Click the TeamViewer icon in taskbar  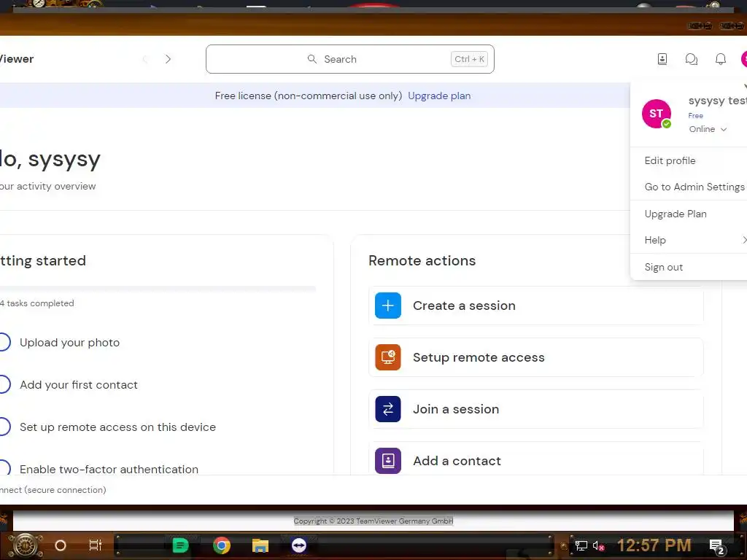click(298, 545)
